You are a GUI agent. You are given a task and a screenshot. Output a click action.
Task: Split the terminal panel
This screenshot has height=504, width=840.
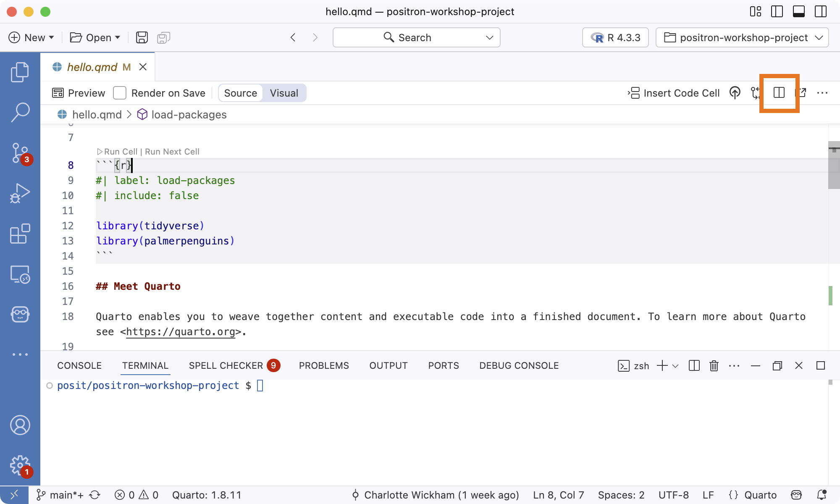click(x=694, y=366)
